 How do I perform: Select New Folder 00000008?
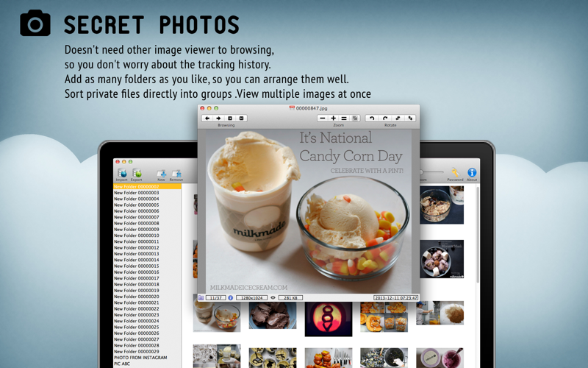(148, 223)
